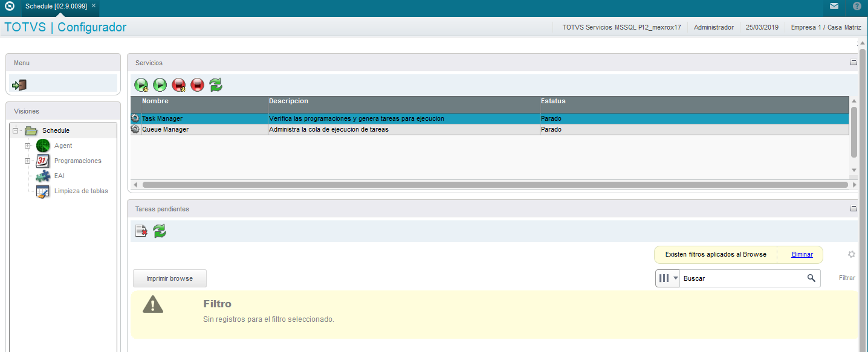Expand the Agent tree node

coord(27,146)
